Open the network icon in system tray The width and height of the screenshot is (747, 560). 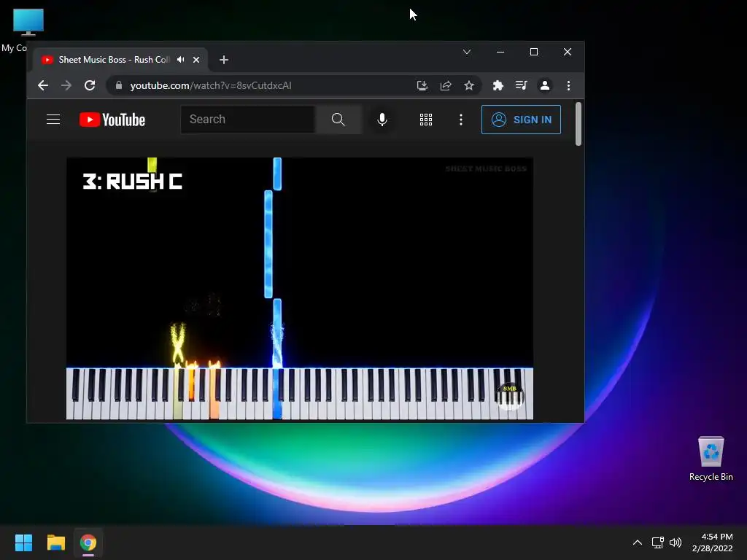point(658,542)
